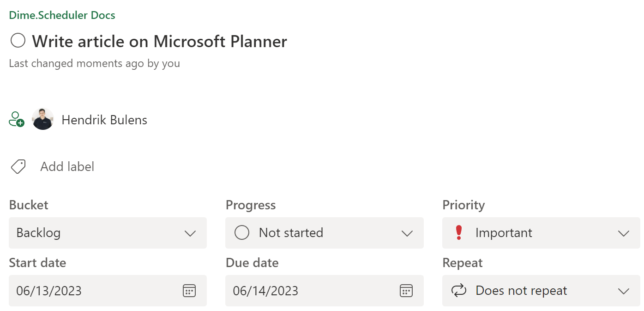Click the Hendrik Bulens assignee name
The height and width of the screenshot is (311, 644).
click(x=104, y=120)
